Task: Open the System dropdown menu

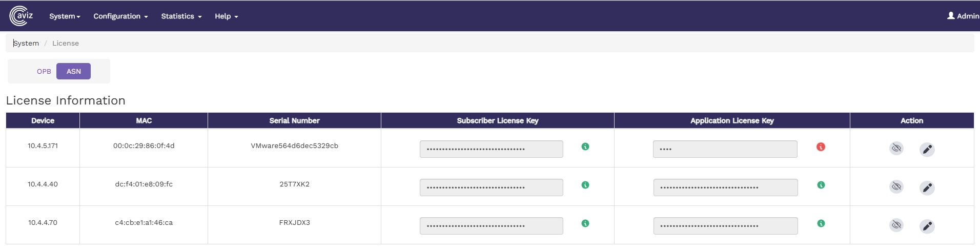Action: point(65,16)
